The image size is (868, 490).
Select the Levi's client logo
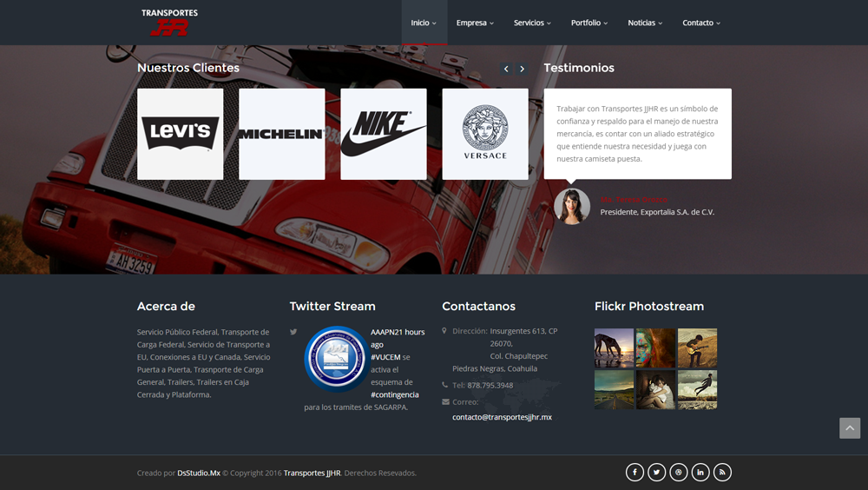(181, 134)
